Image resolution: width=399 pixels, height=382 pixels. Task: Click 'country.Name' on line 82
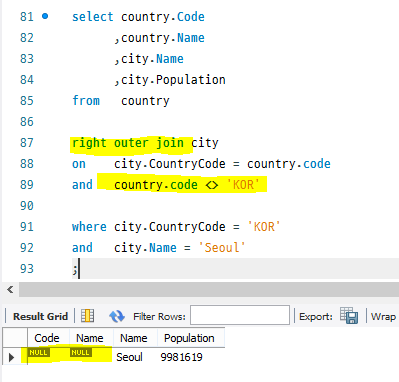point(163,38)
